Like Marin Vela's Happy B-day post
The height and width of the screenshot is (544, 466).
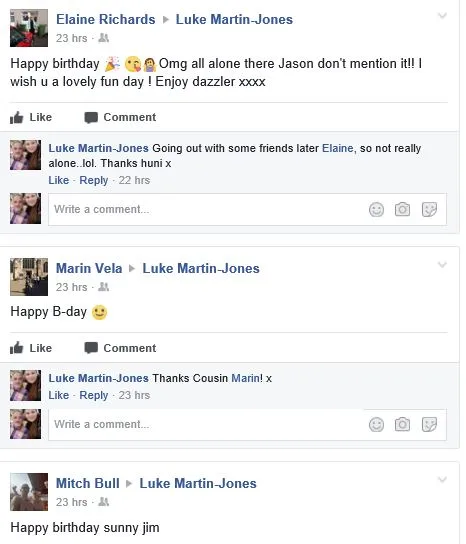[31, 348]
